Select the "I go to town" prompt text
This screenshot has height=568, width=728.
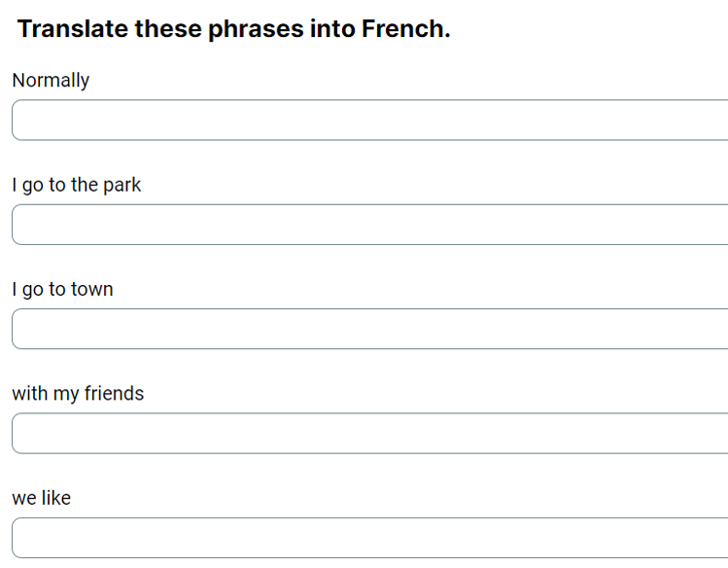coord(62,289)
